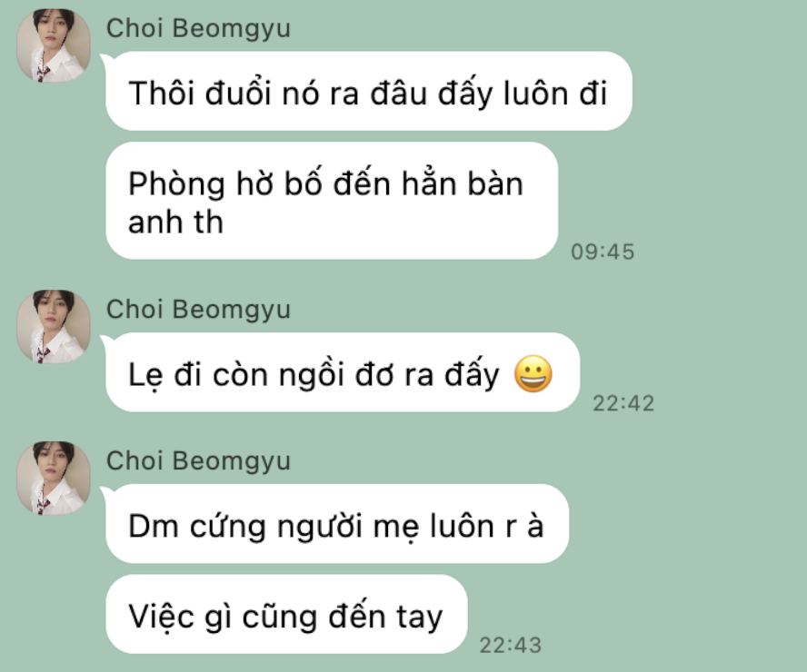Open avatar beside 'Dm cứng người' message
This screenshot has width=807, height=672.
54,478
